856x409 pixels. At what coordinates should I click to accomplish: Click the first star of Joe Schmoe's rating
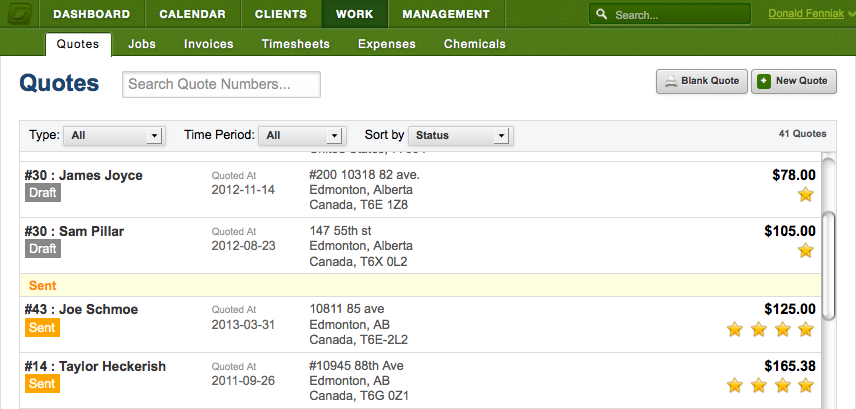(735, 329)
